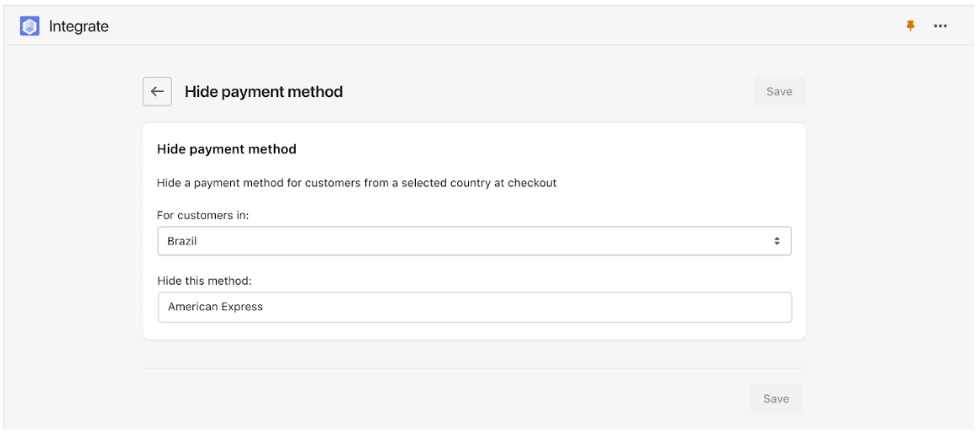
Task: Open the three-dot more options menu
Action: point(940,26)
